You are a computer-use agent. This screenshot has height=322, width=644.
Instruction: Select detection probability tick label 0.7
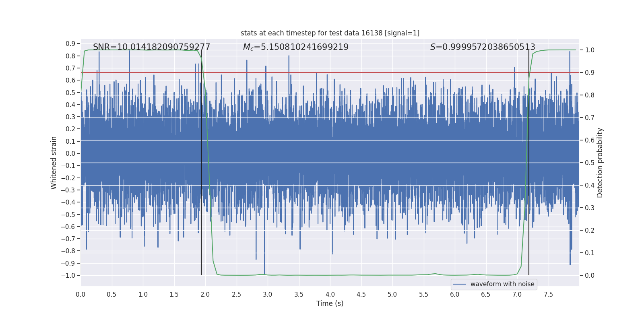tap(590, 118)
